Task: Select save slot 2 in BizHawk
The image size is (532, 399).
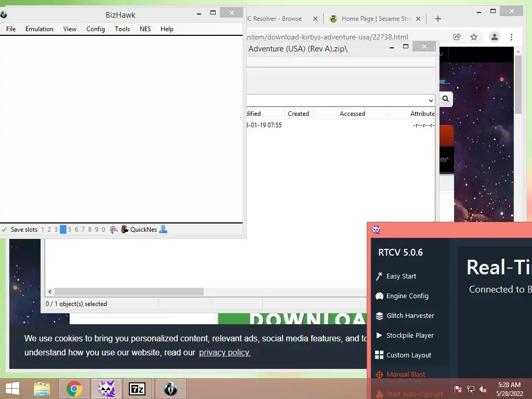Action: 49,230
